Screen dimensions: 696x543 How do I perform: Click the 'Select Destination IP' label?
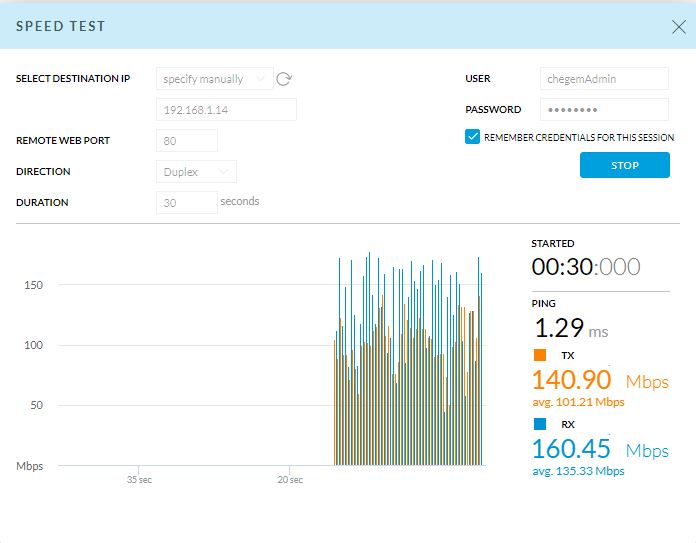pyautogui.click(x=73, y=79)
